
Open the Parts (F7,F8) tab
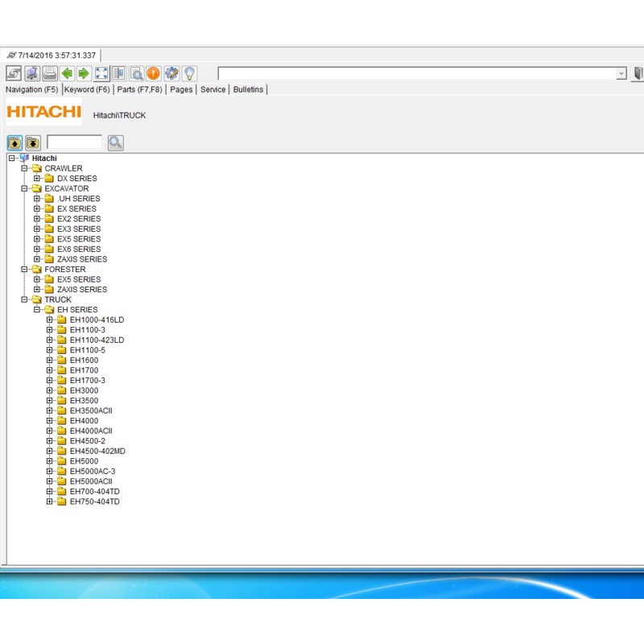click(139, 89)
